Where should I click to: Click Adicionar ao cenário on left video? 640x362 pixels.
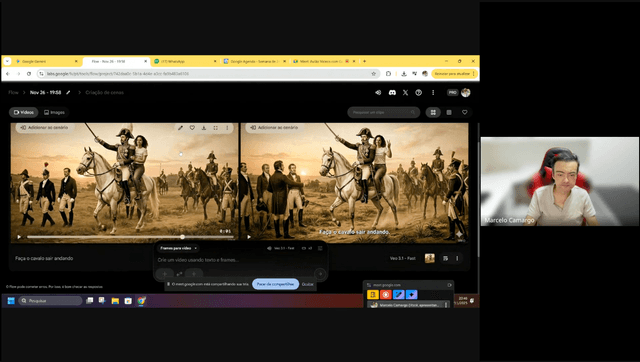click(x=44, y=127)
